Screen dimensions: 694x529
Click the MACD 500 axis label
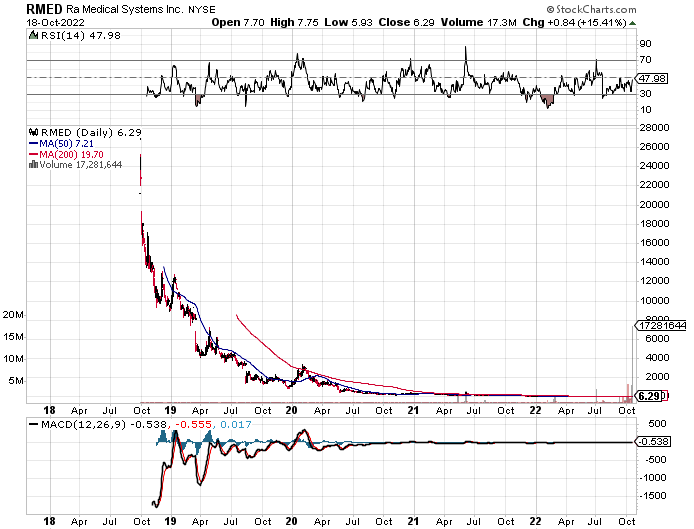657,424
